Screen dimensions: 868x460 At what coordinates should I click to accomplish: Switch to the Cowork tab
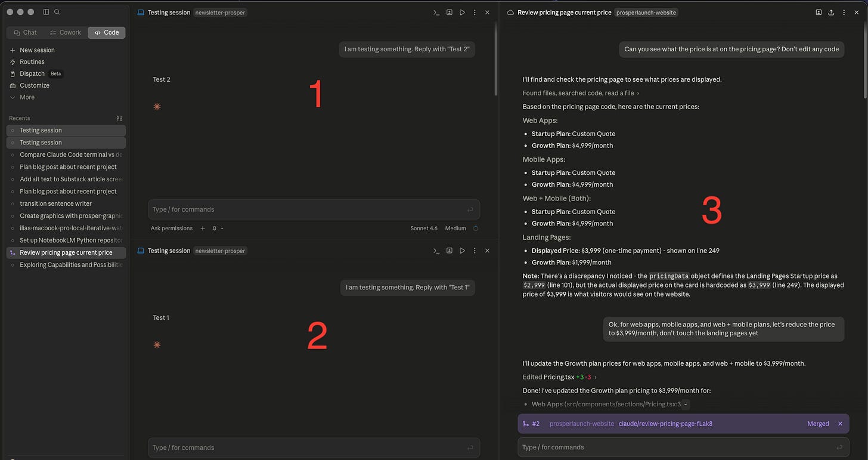point(66,32)
